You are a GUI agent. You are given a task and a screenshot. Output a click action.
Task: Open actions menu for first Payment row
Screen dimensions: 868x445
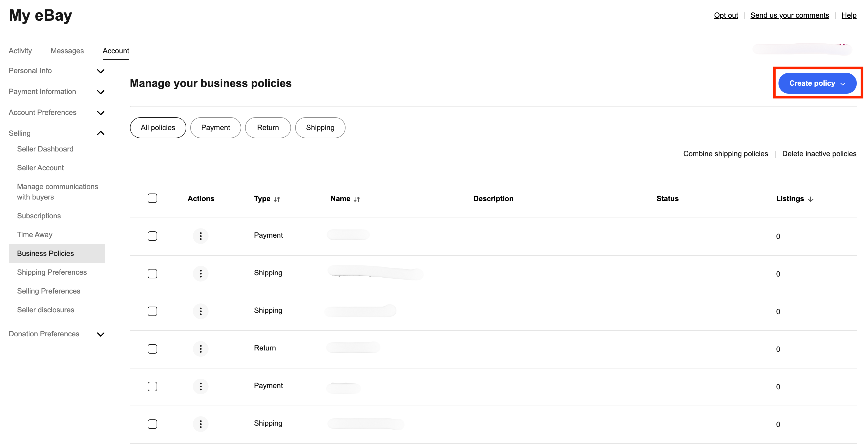coord(200,236)
